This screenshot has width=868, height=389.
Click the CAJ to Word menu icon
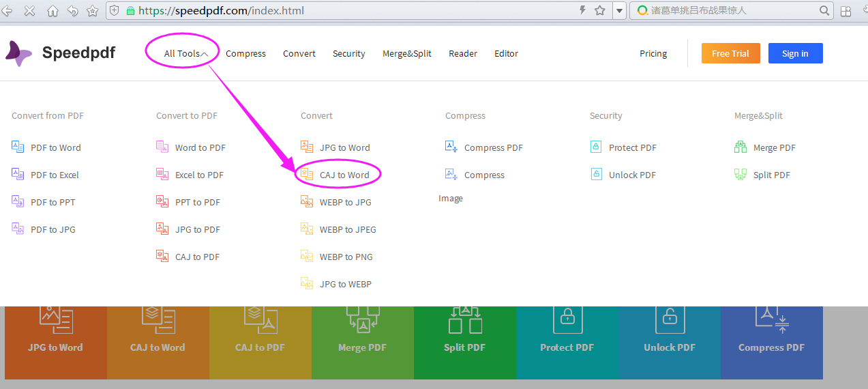point(307,174)
